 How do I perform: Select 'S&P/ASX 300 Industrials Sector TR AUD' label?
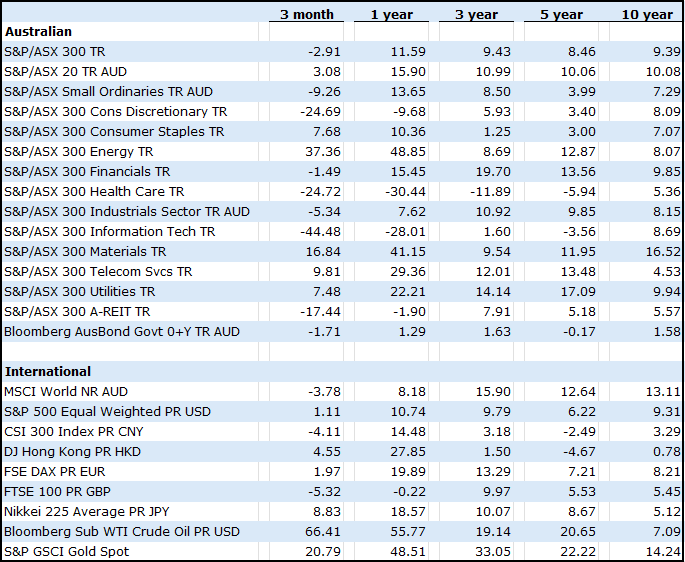coord(127,212)
